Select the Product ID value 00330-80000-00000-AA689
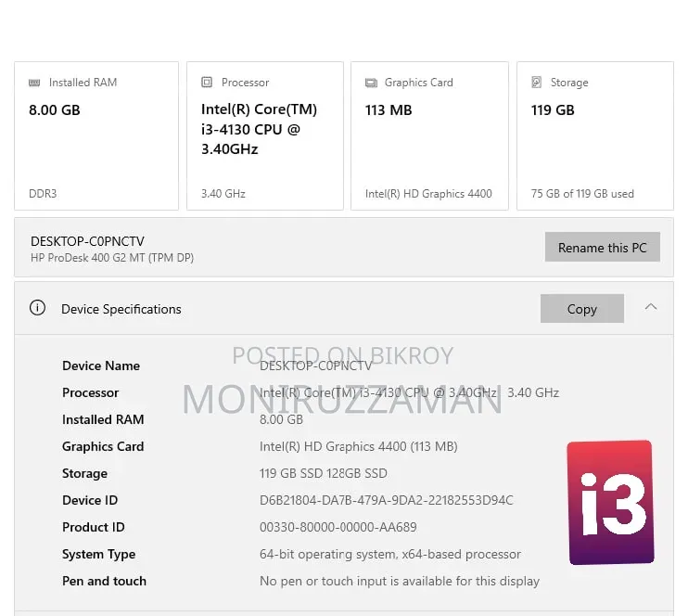 tap(338, 527)
